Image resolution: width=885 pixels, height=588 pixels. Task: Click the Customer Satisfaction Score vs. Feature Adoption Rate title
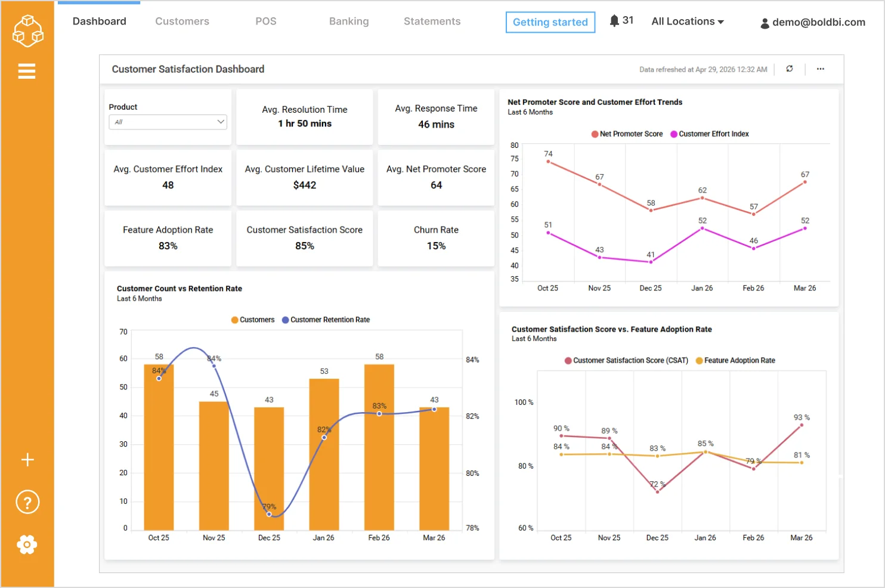point(612,329)
